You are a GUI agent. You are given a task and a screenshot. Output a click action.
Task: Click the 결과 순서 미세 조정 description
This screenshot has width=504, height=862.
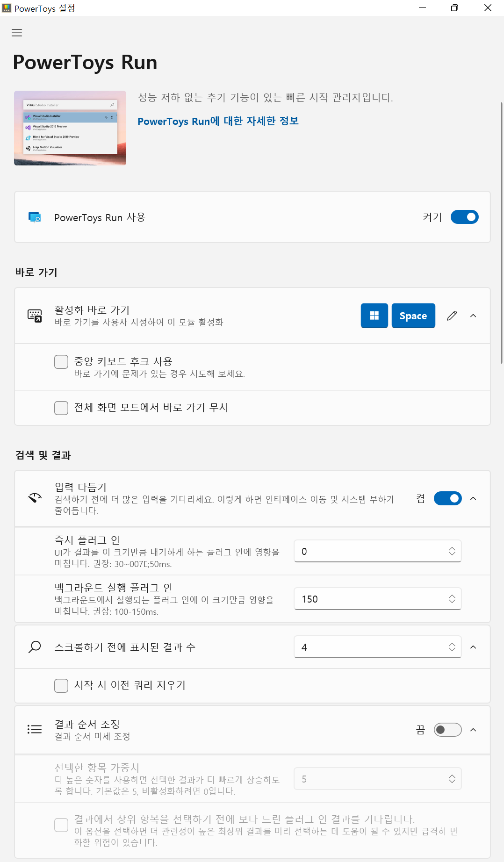coord(92,736)
